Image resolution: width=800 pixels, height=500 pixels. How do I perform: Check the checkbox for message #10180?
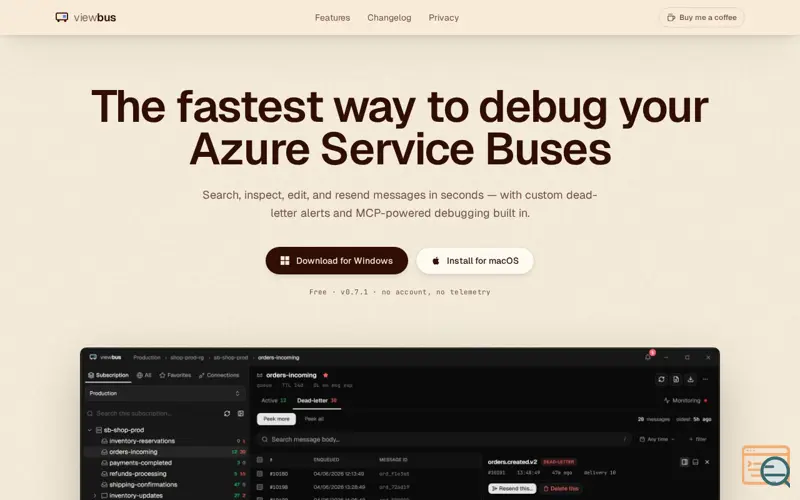[x=260, y=474]
